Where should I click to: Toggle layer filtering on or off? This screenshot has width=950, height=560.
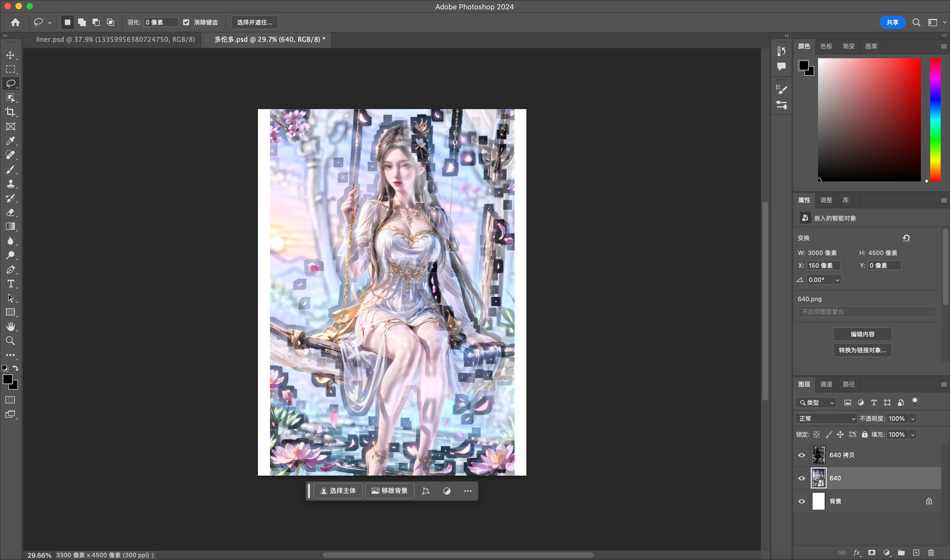click(915, 402)
